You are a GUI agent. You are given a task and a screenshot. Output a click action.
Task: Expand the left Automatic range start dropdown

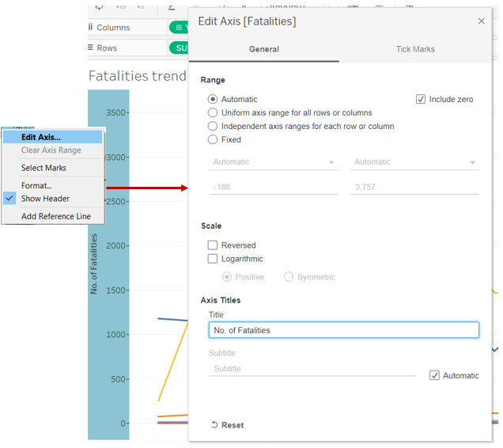[272, 162]
